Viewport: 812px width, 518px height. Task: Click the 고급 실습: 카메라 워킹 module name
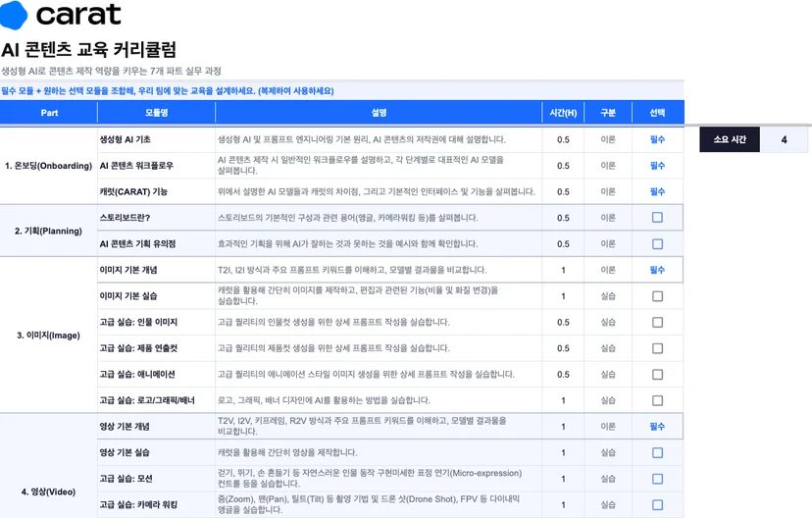(139, 504)
